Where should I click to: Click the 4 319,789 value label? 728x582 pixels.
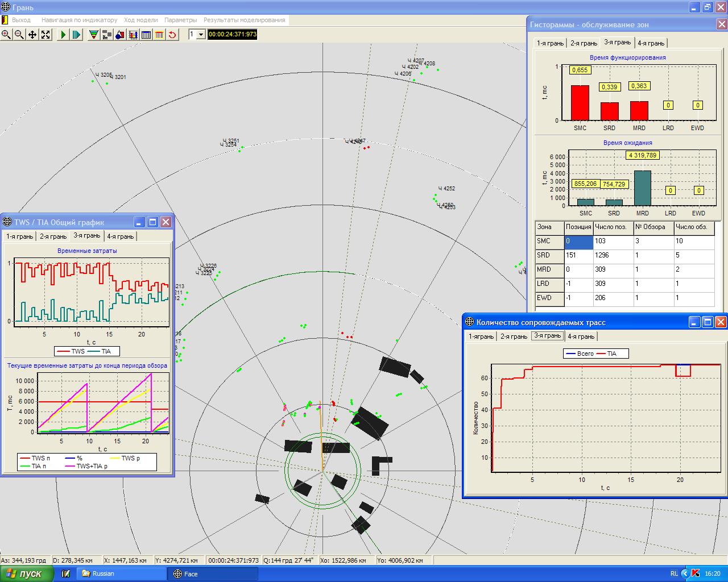[642, 155]
